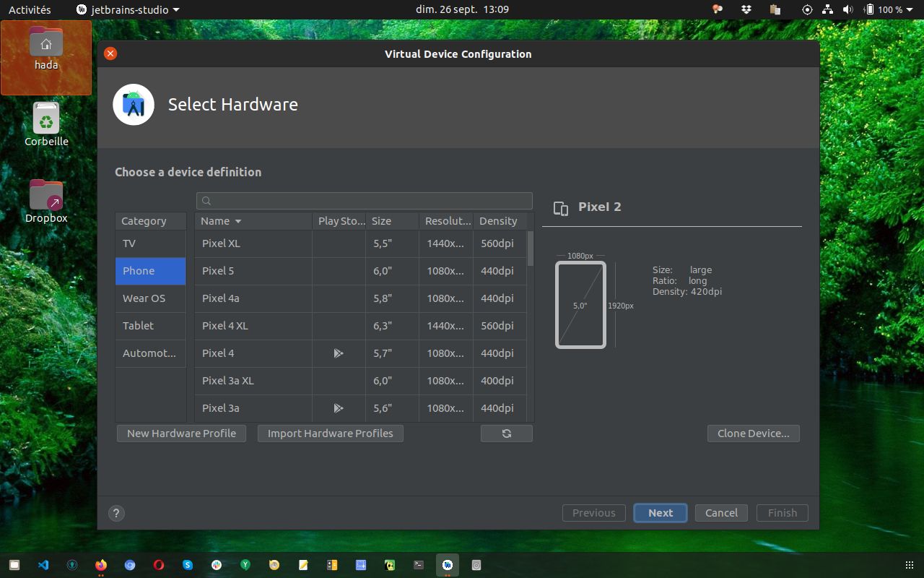Open the Corbeille trash desktop icon
Screen dimensions: 924x578
tap(46, 124)
